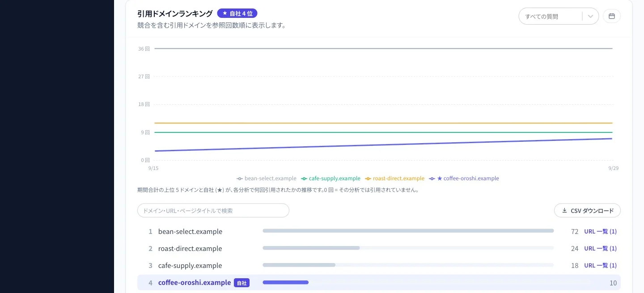Click the ★ 自社 4 位 rank badge

(237, 13)
